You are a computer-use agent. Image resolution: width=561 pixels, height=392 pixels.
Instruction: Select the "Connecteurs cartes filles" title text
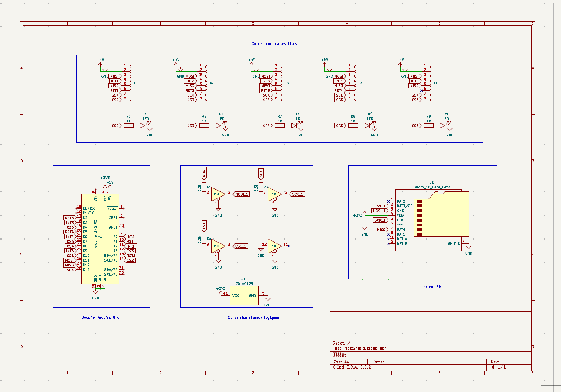point(274,44)
